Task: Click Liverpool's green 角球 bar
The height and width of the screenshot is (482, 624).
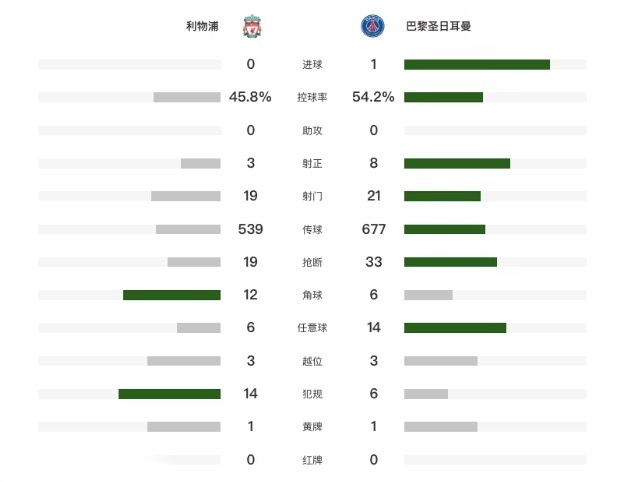Action: point(172,295)
